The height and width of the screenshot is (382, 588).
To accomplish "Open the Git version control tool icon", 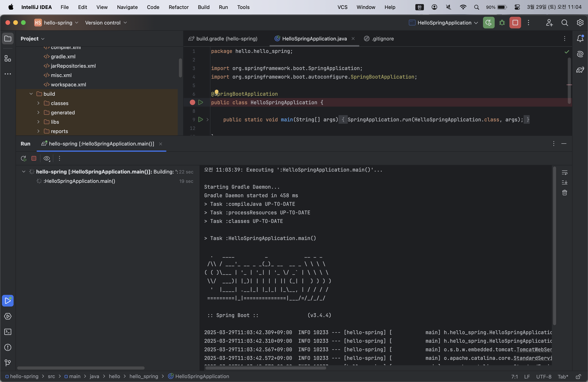I will coord(8,363).
